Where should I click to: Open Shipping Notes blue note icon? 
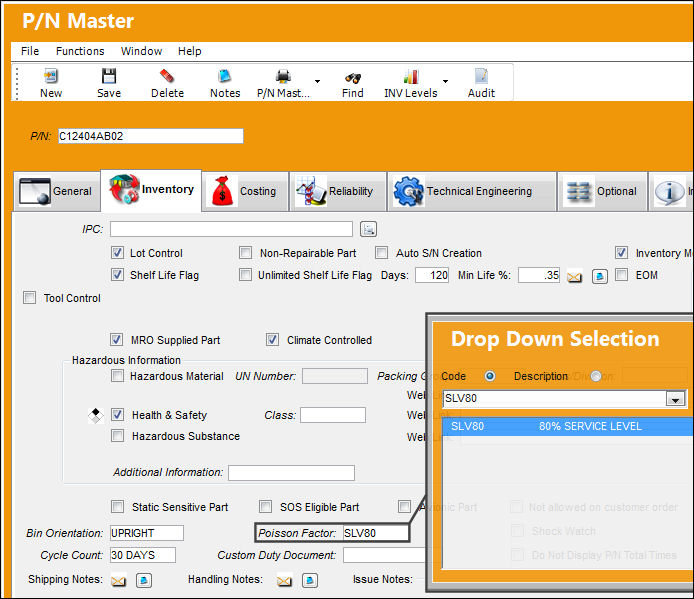[x=143, y=580]
